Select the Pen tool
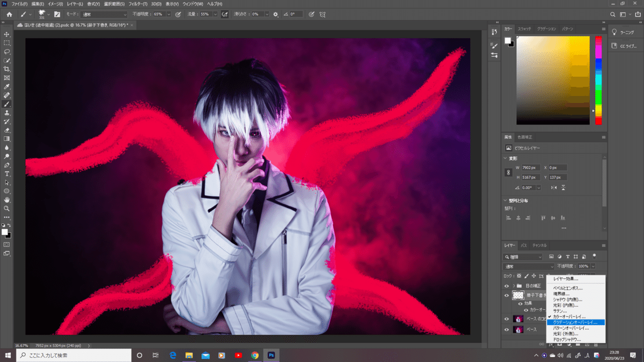Viewport: 644px width, 362px height. click(x=7, y=165)
